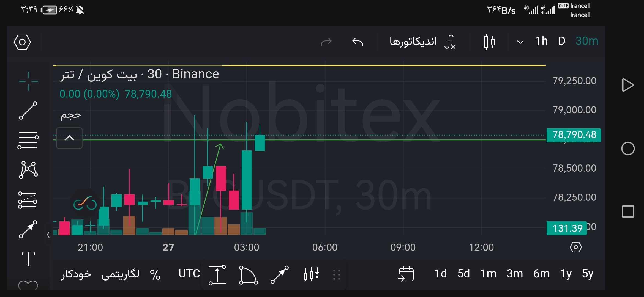This screenshot has height=297, width=644.
Task: Switch to the 1h timeframe
Action: pos(541,41)
